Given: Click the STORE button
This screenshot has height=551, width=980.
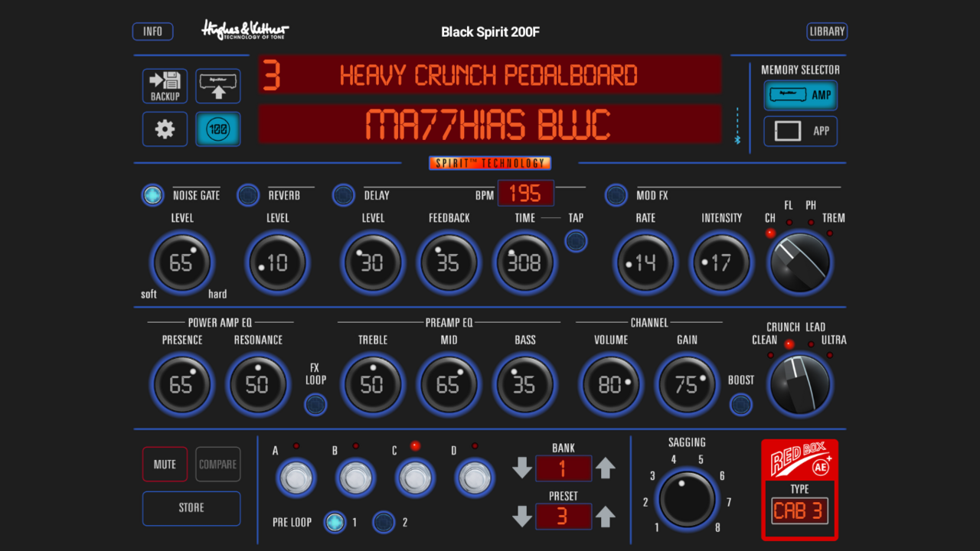Looking at the screenshot, I should pyautogui.click(x=191, y=508).
